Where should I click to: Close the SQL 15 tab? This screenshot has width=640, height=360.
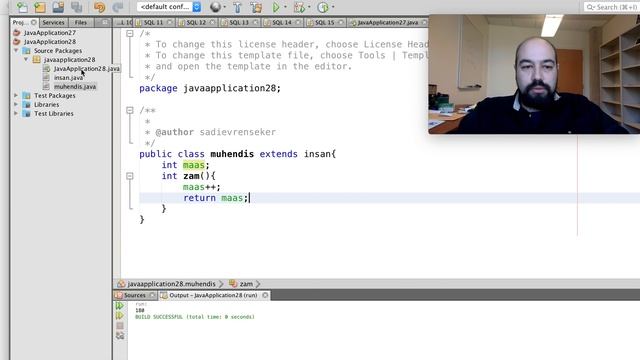(341, 22)
